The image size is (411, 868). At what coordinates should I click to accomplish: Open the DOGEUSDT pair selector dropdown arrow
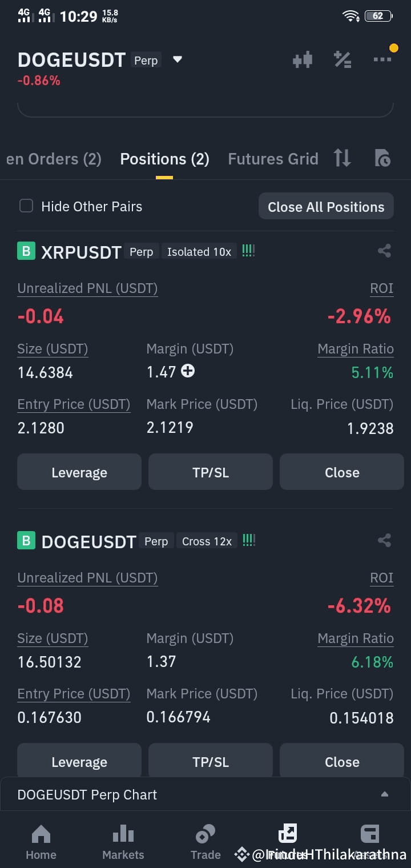[x=178, y=59]
